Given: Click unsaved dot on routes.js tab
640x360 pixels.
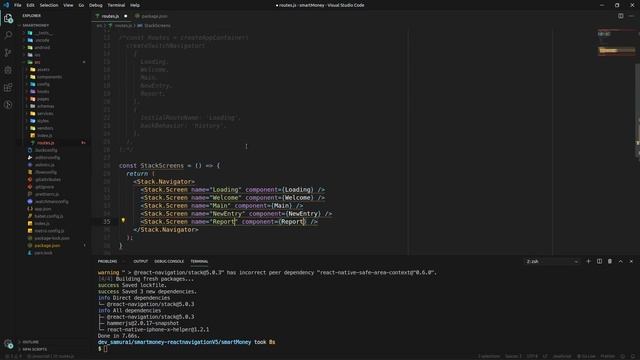Looking at the screenshot, I should (x=126, y=16).
